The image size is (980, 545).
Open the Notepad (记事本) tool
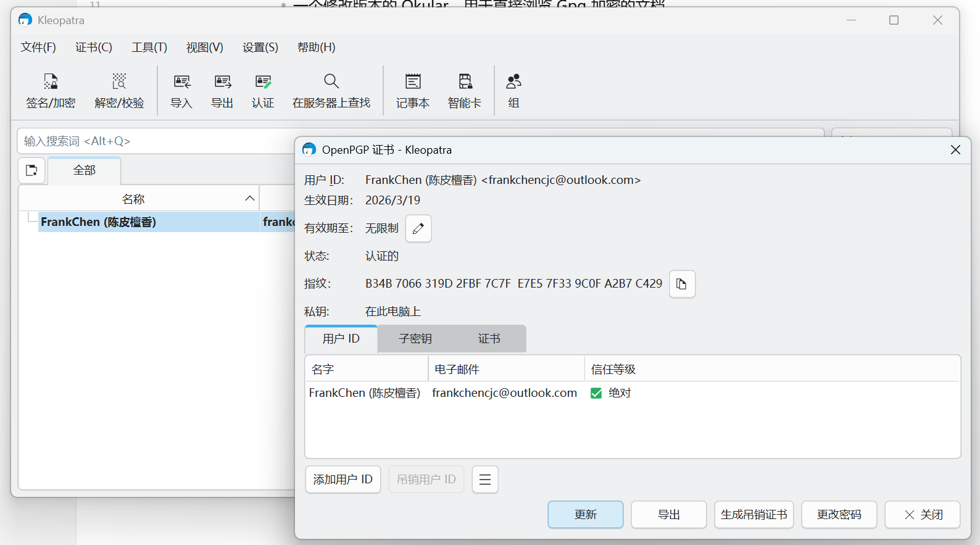tap(413, 90)
